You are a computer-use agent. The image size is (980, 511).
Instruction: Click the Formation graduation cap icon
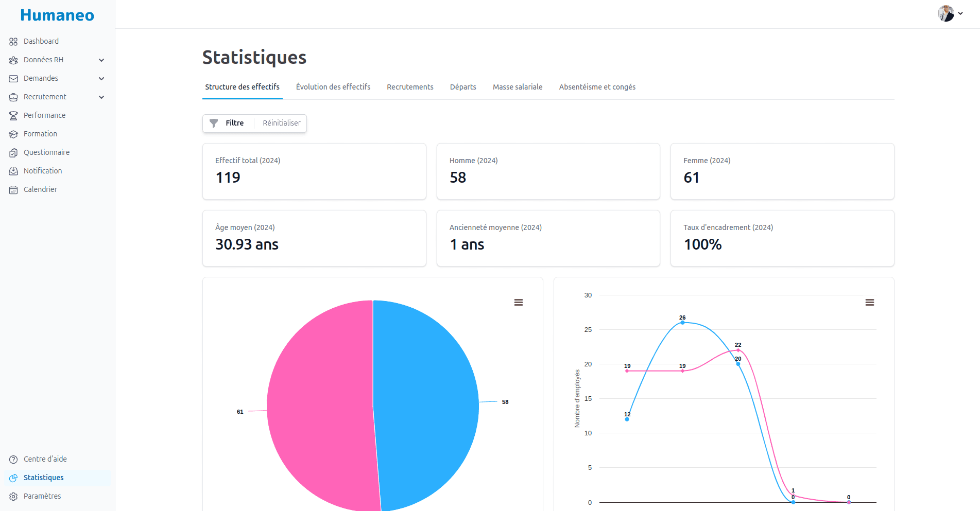(x=13, y=134)
